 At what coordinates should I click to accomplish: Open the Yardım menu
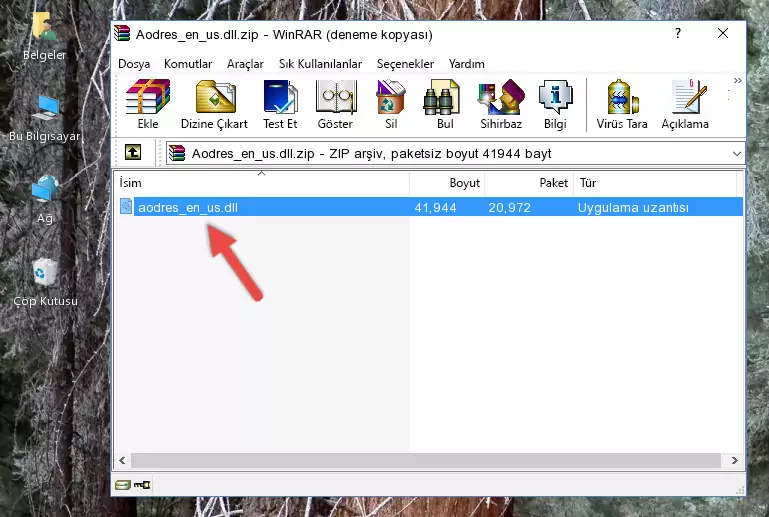(466, 64)
